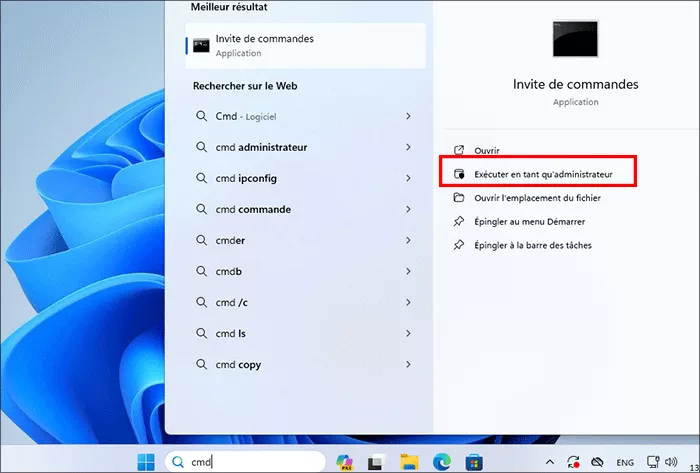Screen dimensions: 700x473
Task: Choose Épingler au menu Démarrer
Action: (529, 221)
